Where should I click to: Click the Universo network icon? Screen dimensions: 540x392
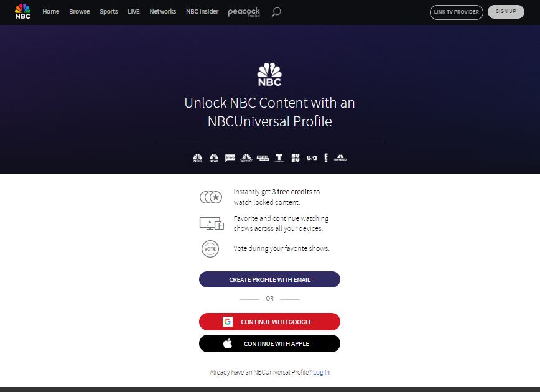pyautogui.click(x=340, y=157)
